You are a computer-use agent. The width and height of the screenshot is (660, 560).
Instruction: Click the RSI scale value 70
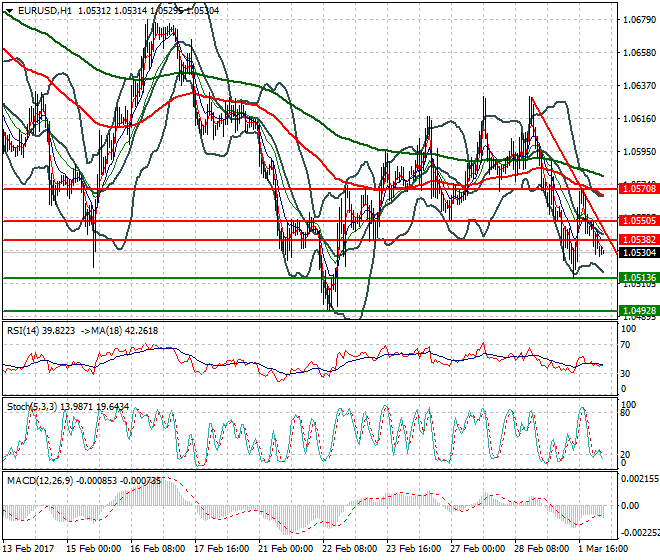[626, 345]
